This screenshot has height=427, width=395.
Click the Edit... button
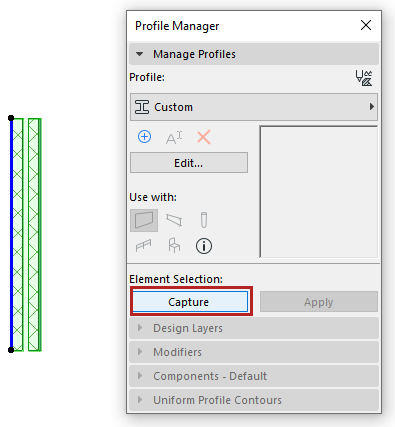(189, 163)
